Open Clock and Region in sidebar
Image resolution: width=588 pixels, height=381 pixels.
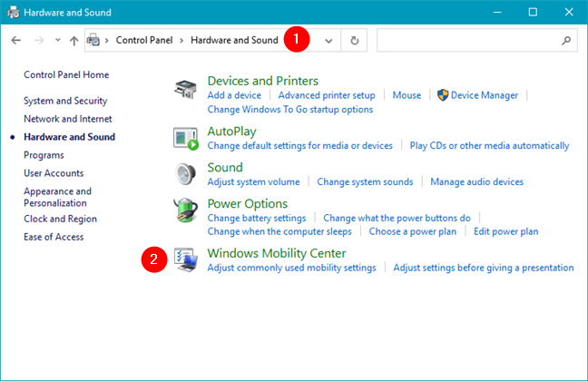(x=61, y=219)
